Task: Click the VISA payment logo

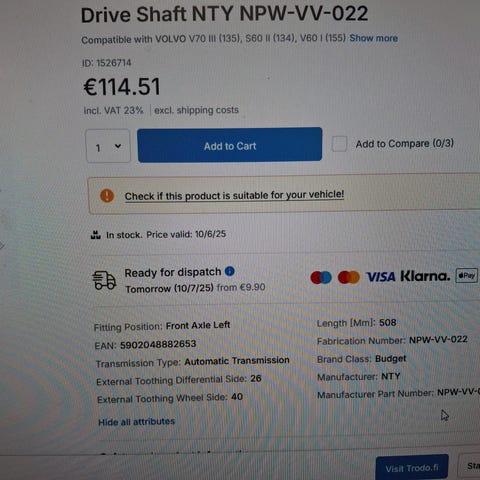Action: (381, 277)
